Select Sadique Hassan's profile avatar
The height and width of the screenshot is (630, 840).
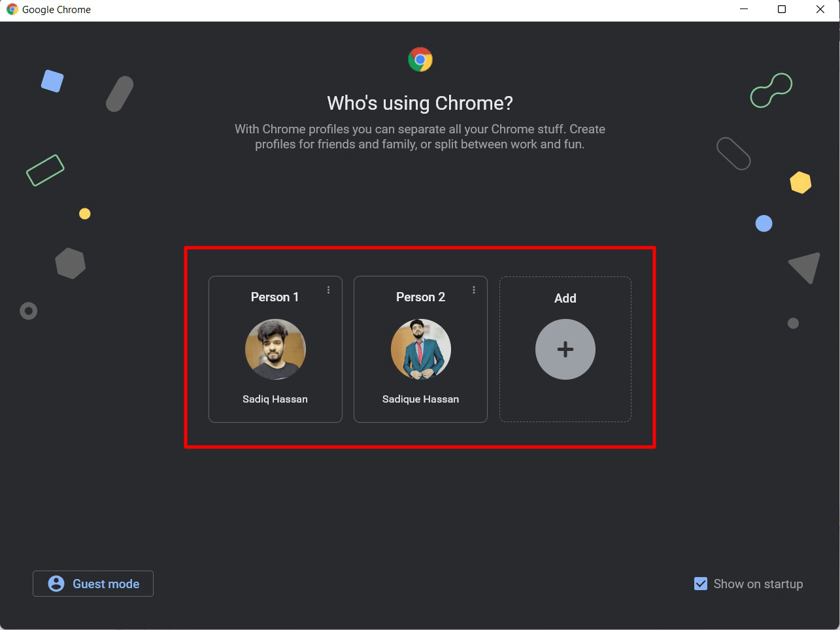421,350
